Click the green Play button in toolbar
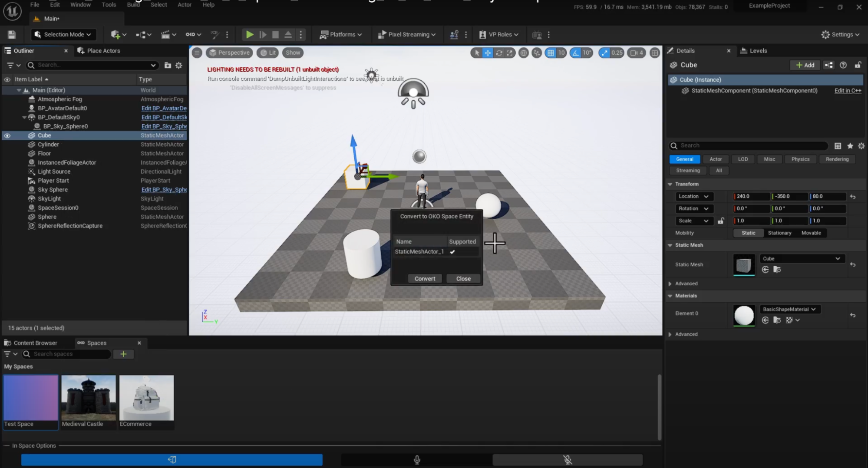 click(x=249, y=35)
